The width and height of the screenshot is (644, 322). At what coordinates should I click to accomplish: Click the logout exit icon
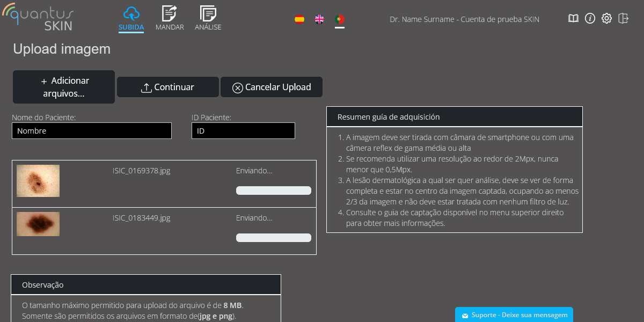click(623, 19)
